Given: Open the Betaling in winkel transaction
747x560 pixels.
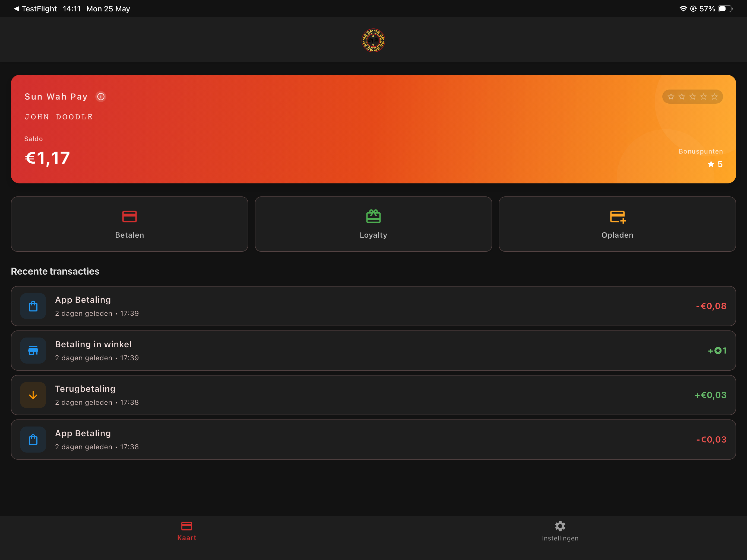Looking at the screenshot, I should click(373, 350).
